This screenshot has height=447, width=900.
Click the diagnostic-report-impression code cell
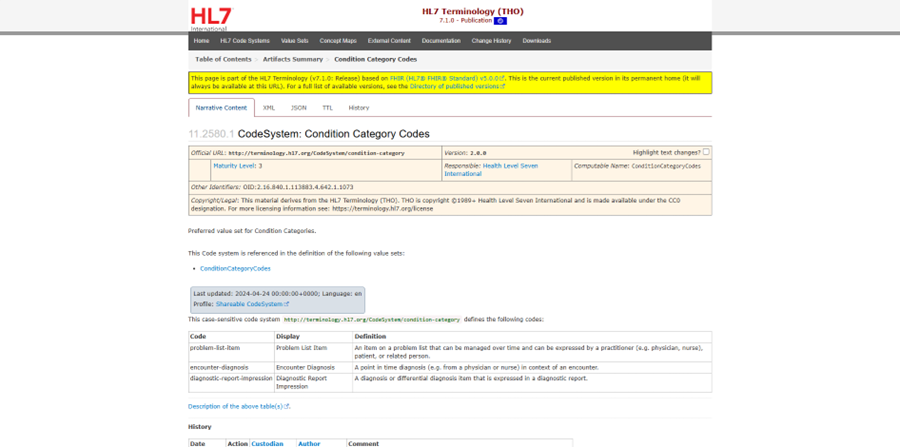coord(231,383)
